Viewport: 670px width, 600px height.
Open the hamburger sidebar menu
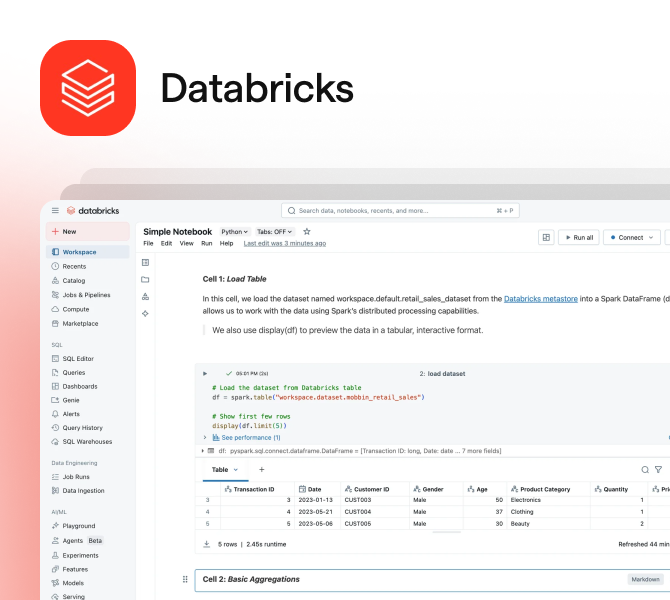(55, 210)
